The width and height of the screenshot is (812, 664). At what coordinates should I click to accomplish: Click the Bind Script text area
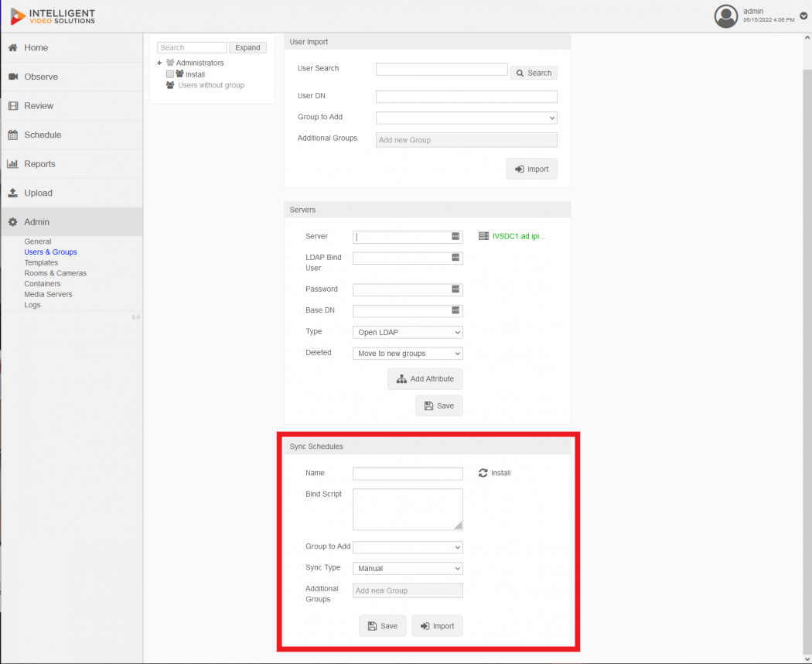pyautogui.click(x=408, y=509)
